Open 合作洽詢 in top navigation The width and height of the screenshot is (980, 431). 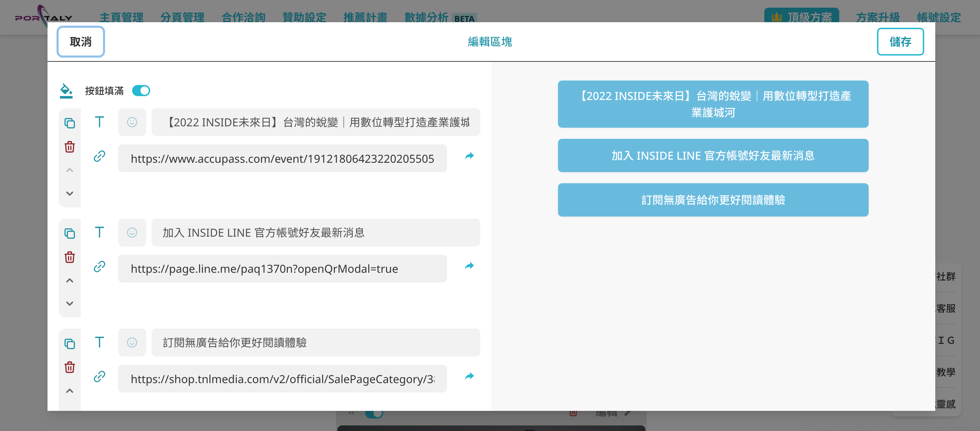pos(243,17)
